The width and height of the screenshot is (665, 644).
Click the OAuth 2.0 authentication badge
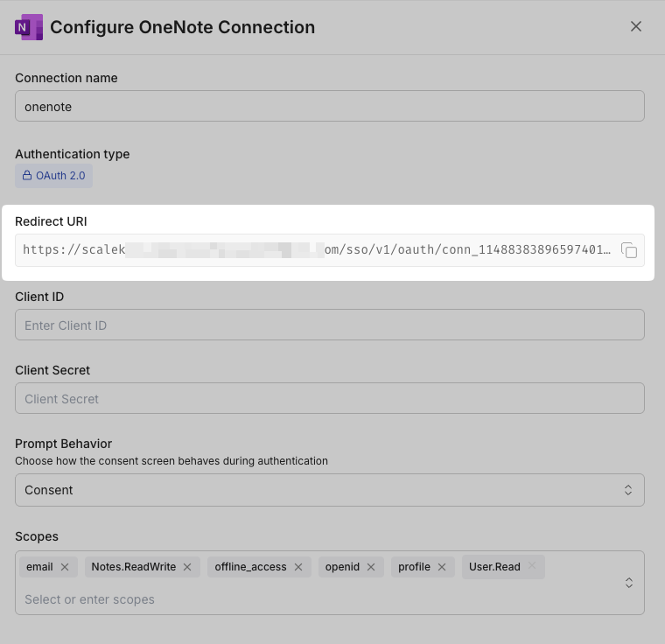click(x=54, y=176)
